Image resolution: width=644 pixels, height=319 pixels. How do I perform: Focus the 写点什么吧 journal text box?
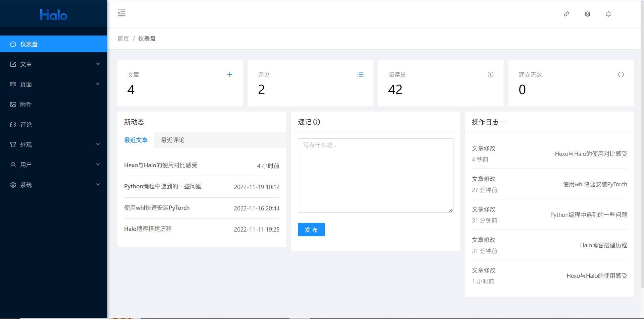376,176
